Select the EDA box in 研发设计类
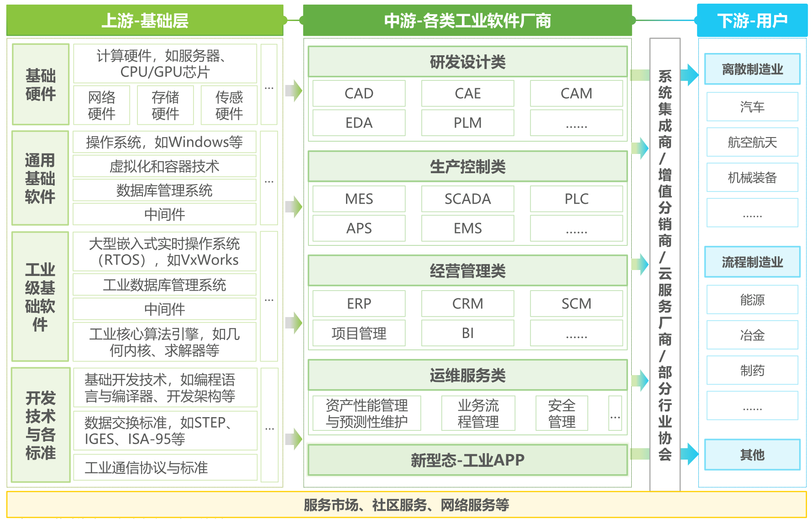The height and width of the screenshot is (519, 812). (359, 122)
